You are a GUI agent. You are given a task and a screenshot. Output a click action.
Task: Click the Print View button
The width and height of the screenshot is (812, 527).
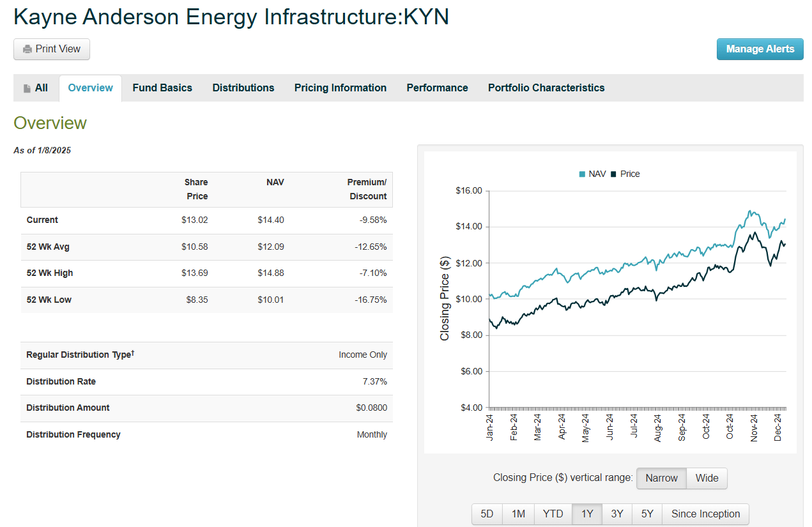point(52,49)
